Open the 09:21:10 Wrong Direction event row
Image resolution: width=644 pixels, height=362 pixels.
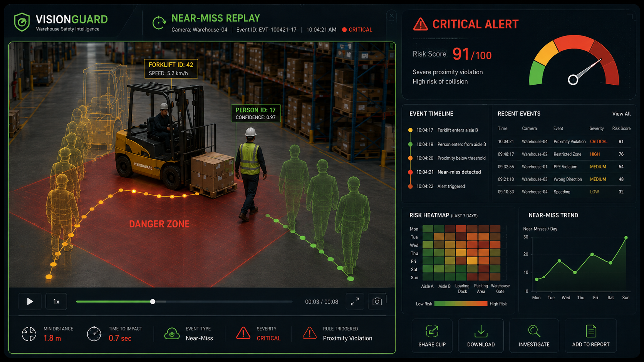pos(564,179)
